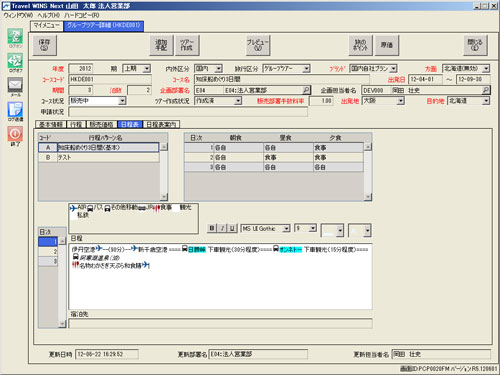Click the AIR airplane icon in the legend
Viewport: 500px width, 375px height.
[73, 208]
